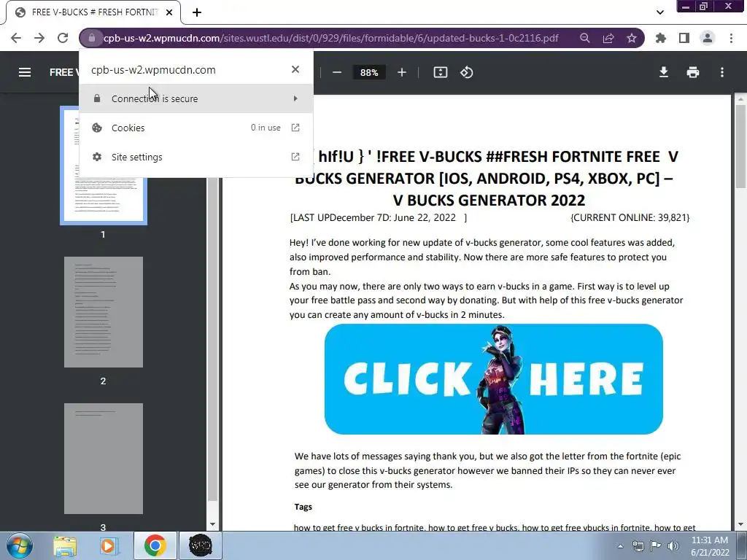747x560 pixels.
Task: Click the lock icon in address bar
Action: (91, 38)
